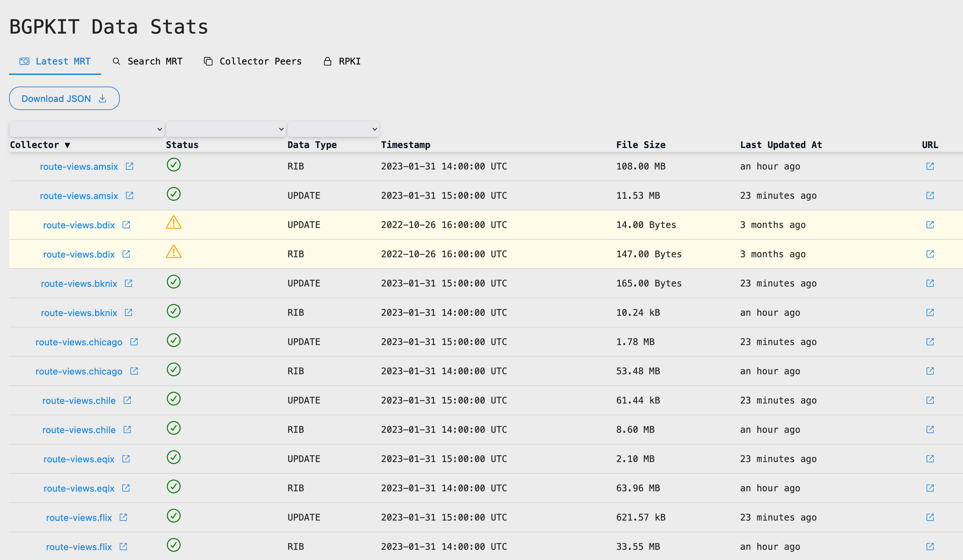Click the BGPKIT Data Stats page title
This screenshot has width=963, height=560.
click(109, 26)
